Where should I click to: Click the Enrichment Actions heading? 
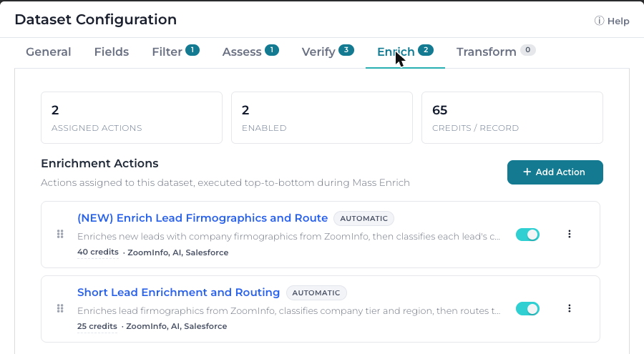click(x=99, y=164)
